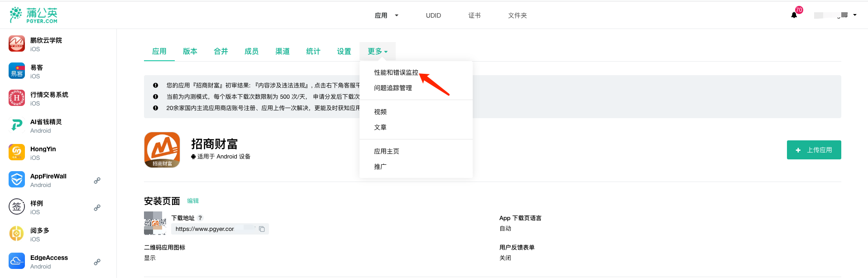Click the 内测模式 download limit notice
Viewport: 868px width, 278px height.
263,96
